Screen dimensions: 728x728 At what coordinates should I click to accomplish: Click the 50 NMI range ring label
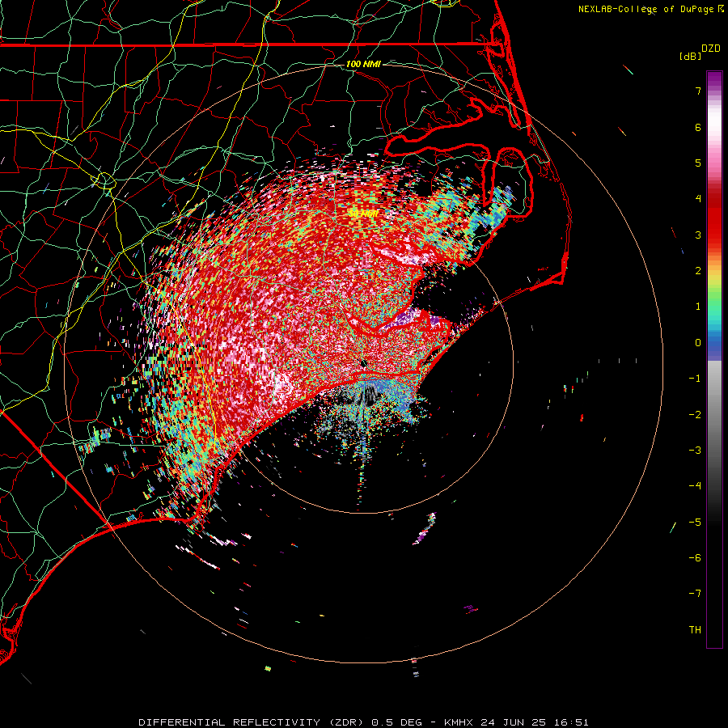click(x=363, y=214)
